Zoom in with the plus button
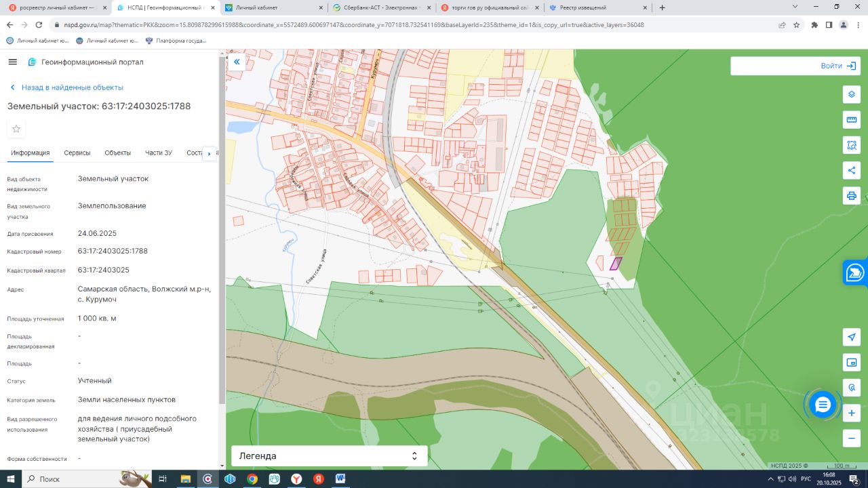Screen dimensions: 868x488 pyautogui.click(x=852, y=413)
